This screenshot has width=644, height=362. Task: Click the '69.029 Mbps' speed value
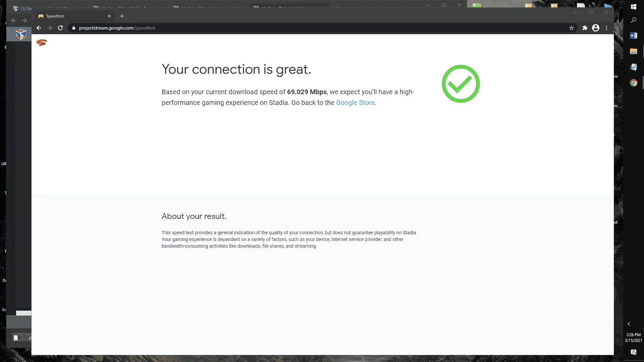(x=307, y=92)
